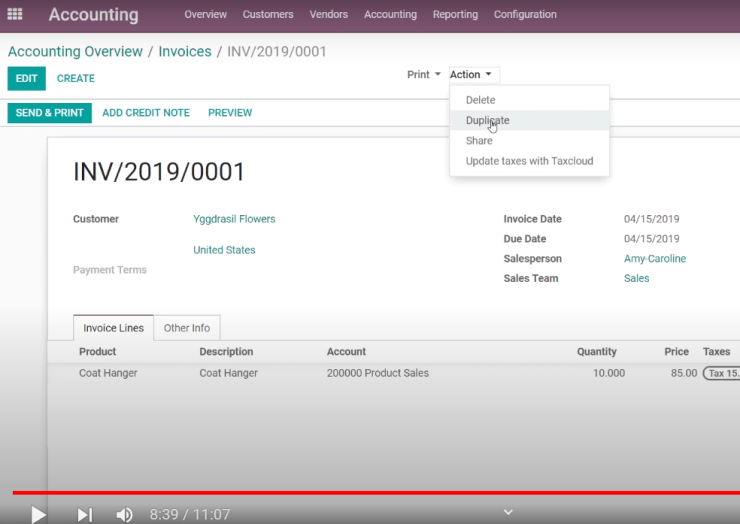Skip to next video
The width and height of the screenshot is (740, 524).
point(85,515)
